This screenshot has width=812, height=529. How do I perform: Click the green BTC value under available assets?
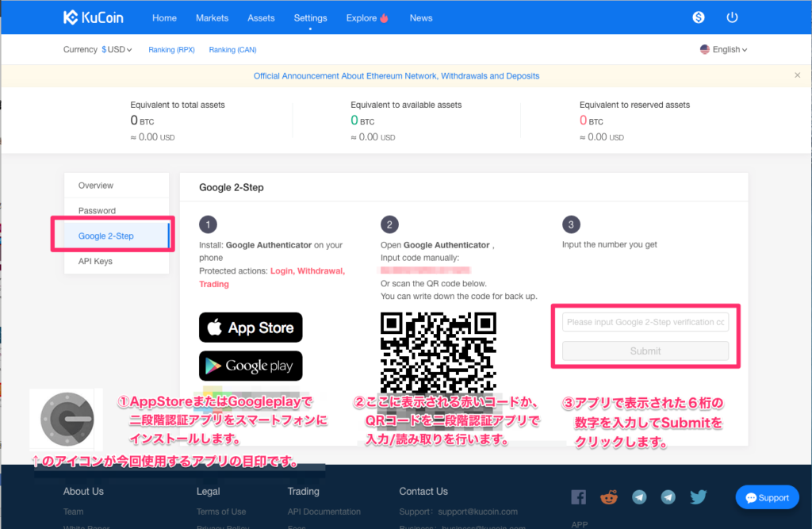pos(362,121)
